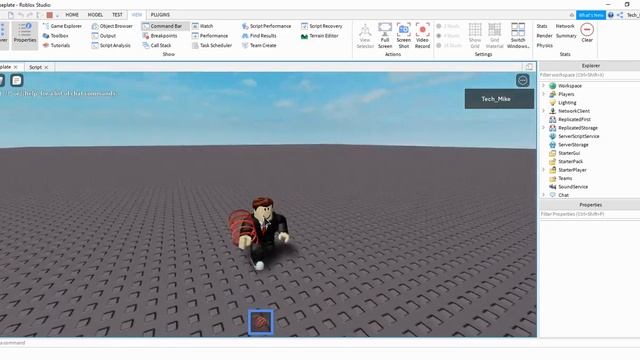Click the Tech_Mike player list entry
Image resolution: width=640 pixels, height=360 pixels.
(x=499, y=99)
